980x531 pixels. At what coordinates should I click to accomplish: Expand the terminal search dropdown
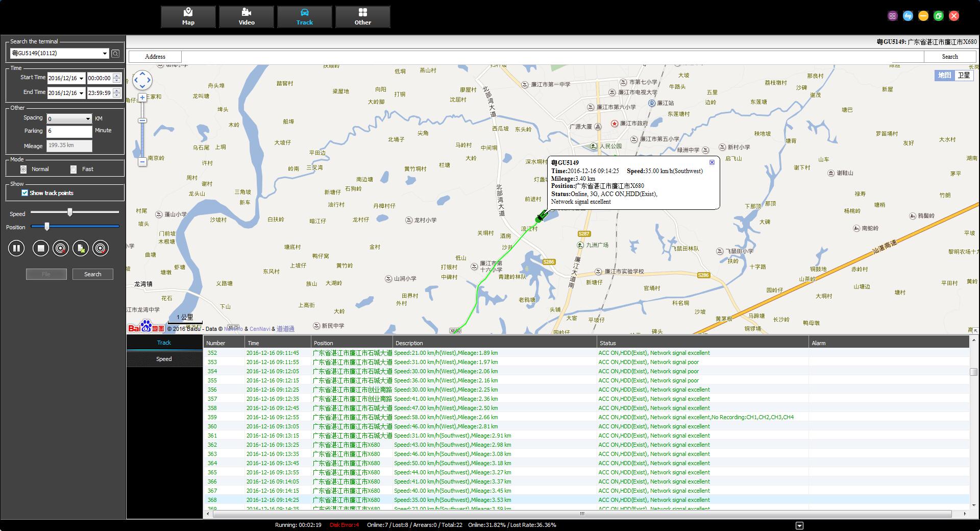pos(105,54)
